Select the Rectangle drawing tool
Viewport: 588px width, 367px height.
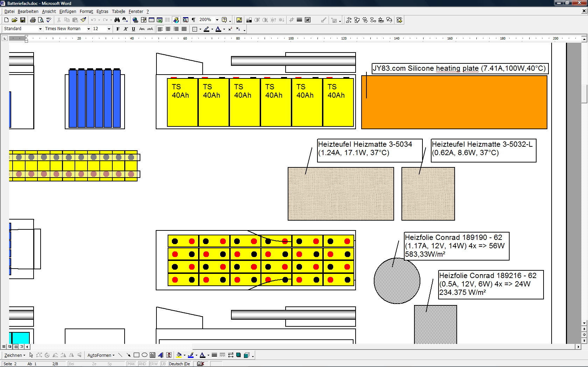click(x=136, y=355)
